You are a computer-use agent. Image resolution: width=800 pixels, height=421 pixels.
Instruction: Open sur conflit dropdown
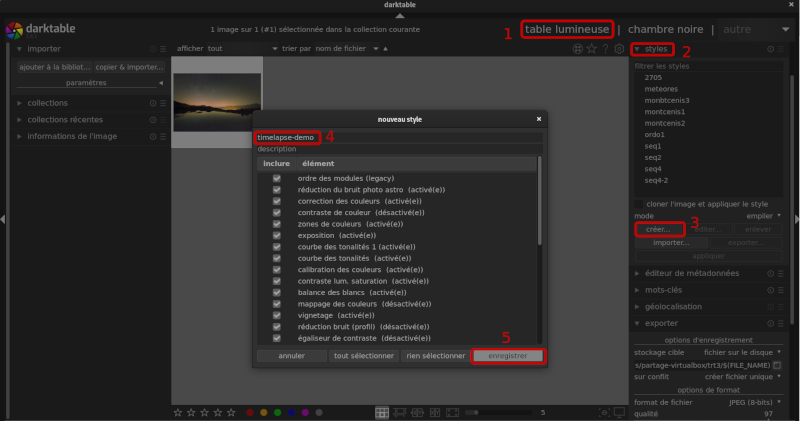pyautogui.click(x=708, y=377)
